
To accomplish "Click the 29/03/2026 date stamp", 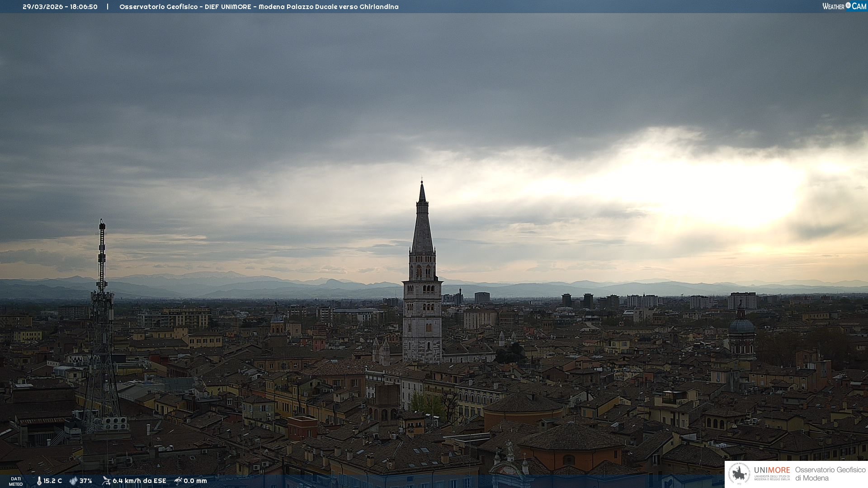I will tap(43, 7).
